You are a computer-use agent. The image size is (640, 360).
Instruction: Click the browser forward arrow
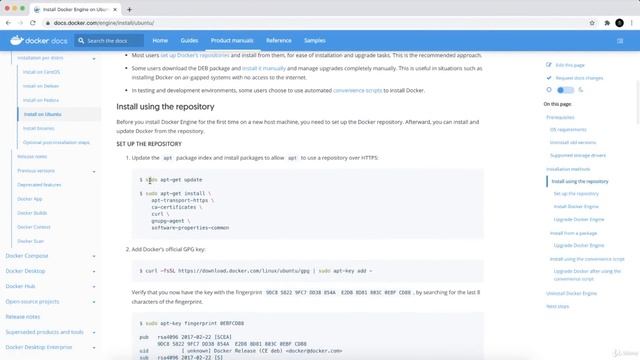pyautogui.click(x=20, y=23)
